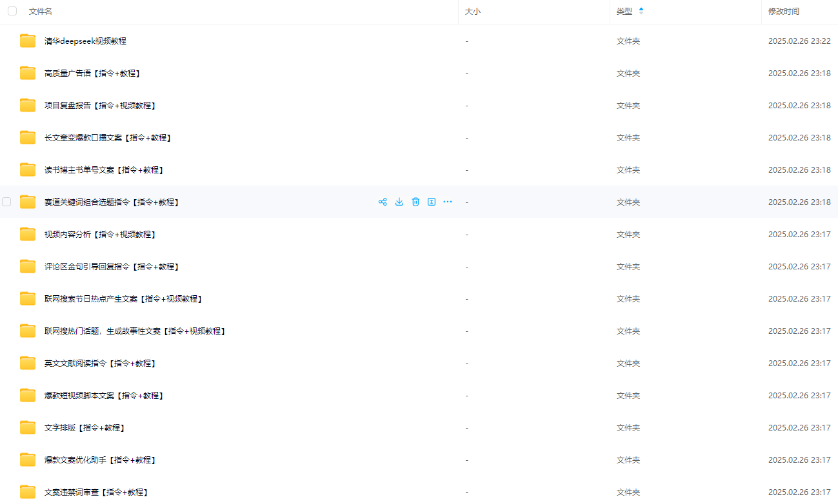Sort list by 文件名 column header

41,12
